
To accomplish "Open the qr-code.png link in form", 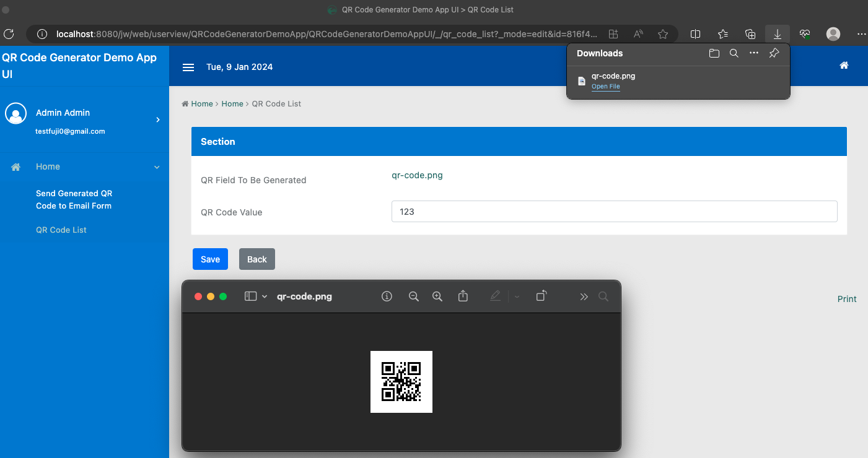I will click(x=417, y=175).
